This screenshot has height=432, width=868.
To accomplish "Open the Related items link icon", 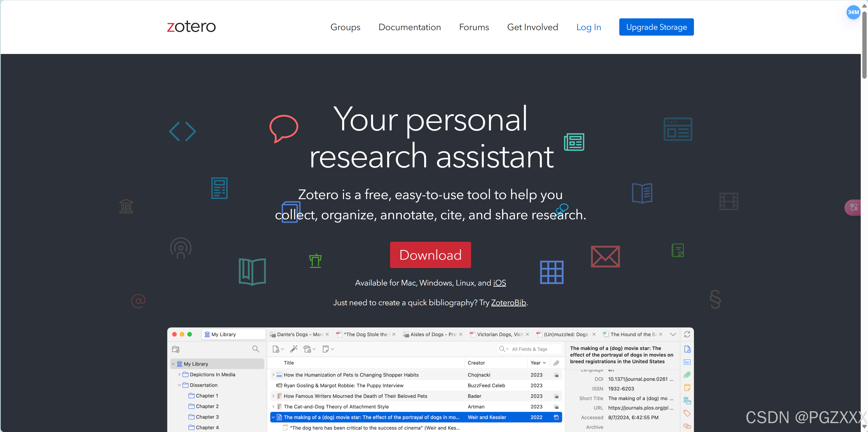I will [x=687, y=426].
